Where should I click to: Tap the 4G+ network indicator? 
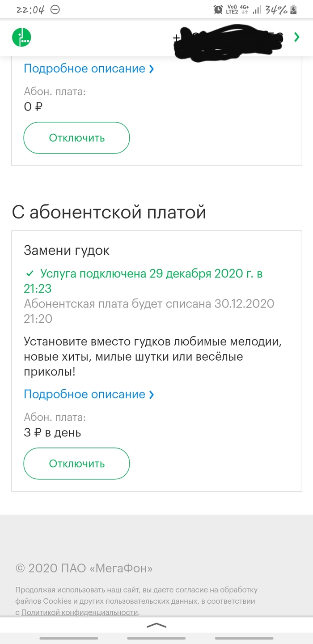(x=244, y=9)
